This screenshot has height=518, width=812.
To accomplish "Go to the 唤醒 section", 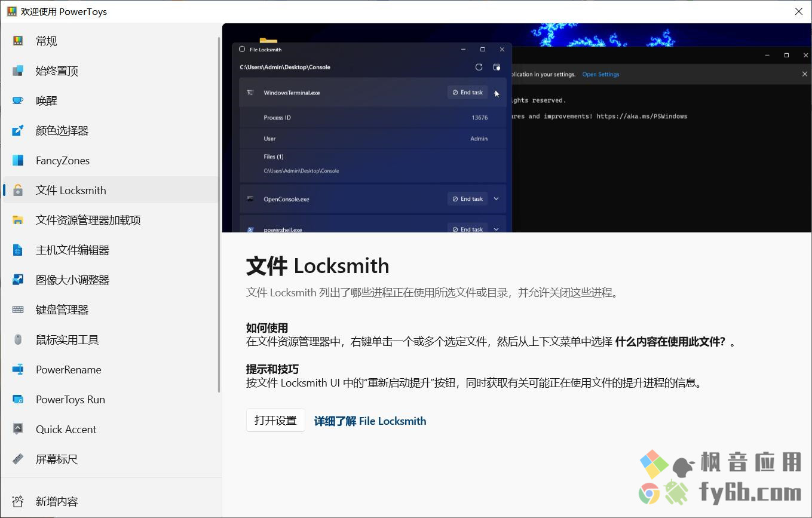I will pyautogui.click(x=111, y=101).
